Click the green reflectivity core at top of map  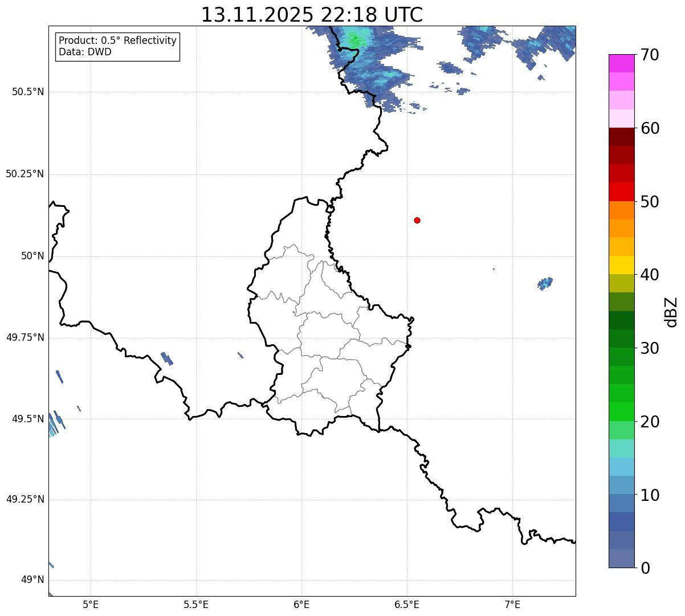357,40
